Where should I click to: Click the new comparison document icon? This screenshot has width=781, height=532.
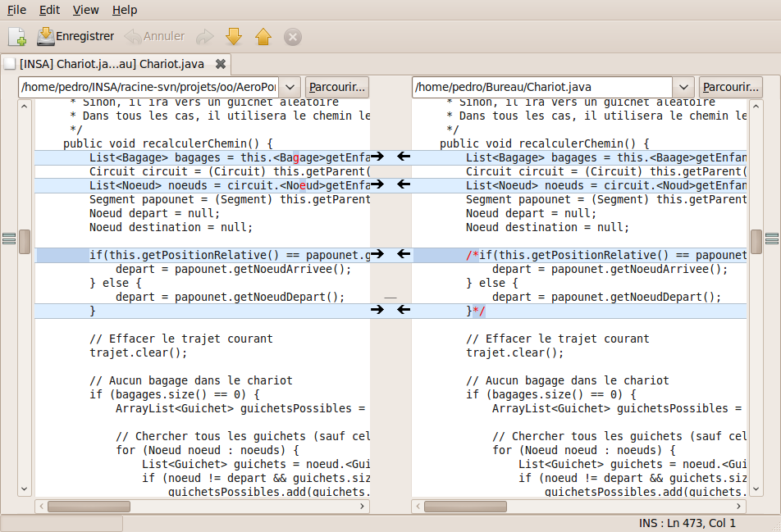pyautogui.click(x=17, y=37)
